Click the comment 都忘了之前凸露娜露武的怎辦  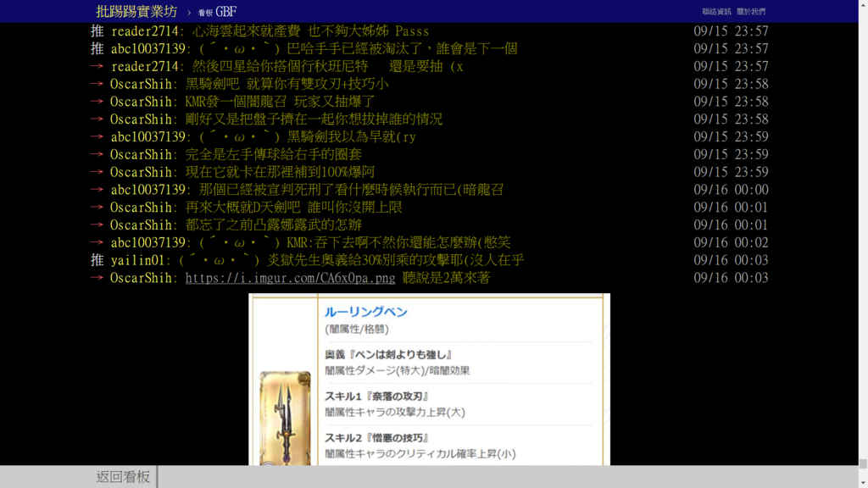274,225
